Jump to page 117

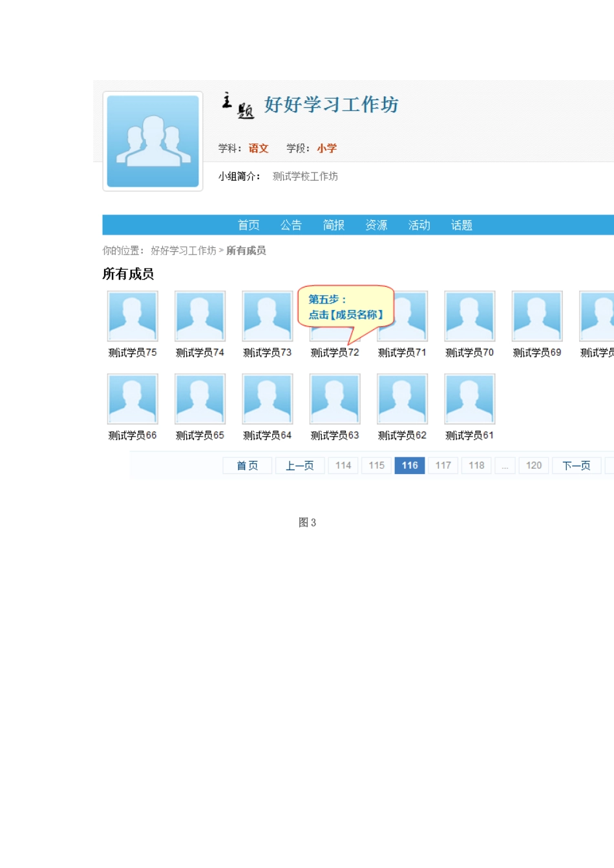pos(443,466)
